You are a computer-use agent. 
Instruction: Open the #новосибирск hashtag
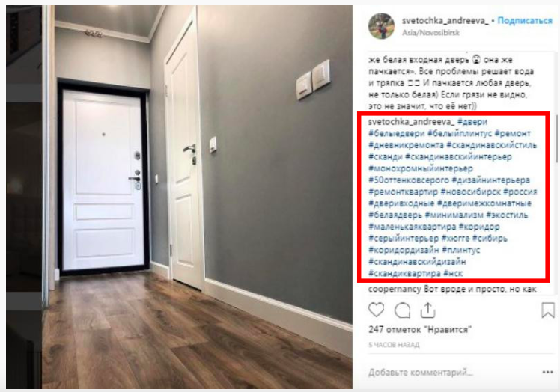(x=471, y=192)
